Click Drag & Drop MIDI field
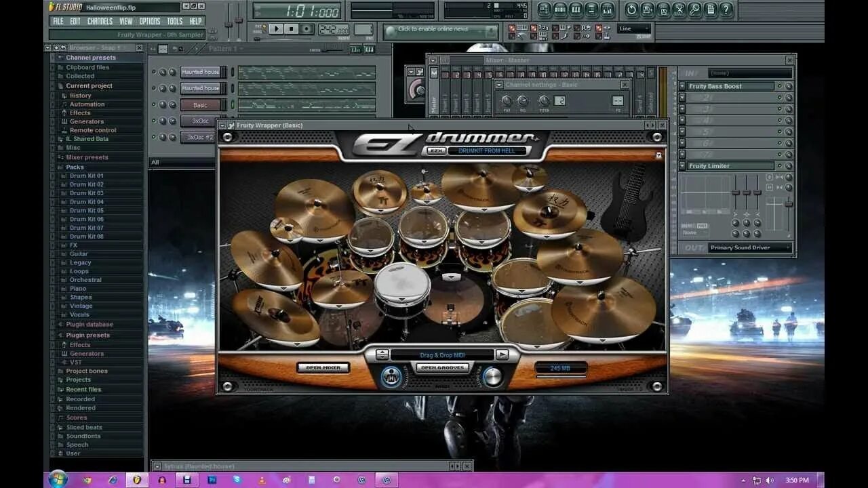This screenshot has height=488, width=868. coord(442,354)
